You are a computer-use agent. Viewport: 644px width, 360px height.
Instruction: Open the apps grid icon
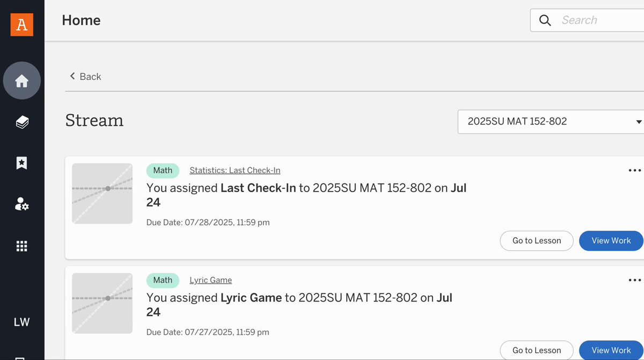tap(22, 246)
